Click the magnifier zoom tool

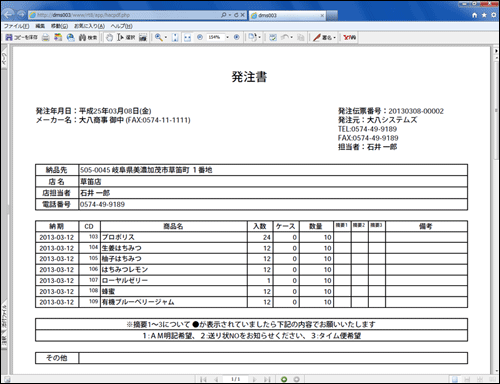[x=159, y=37]
